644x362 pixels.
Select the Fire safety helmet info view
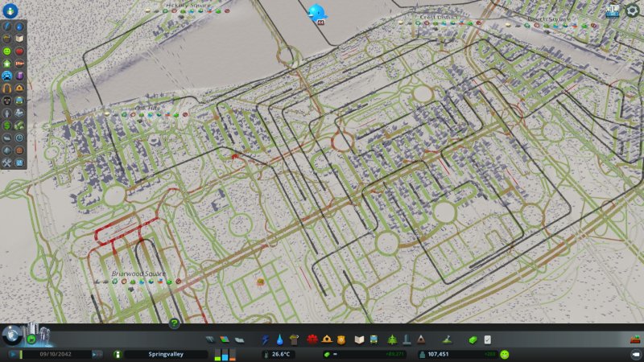tap(19, 88)
